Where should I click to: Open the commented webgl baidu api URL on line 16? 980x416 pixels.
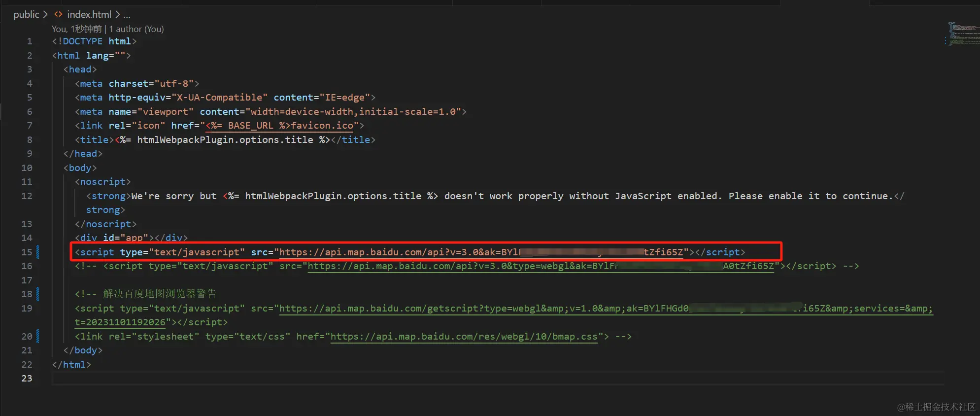point(541,266)
